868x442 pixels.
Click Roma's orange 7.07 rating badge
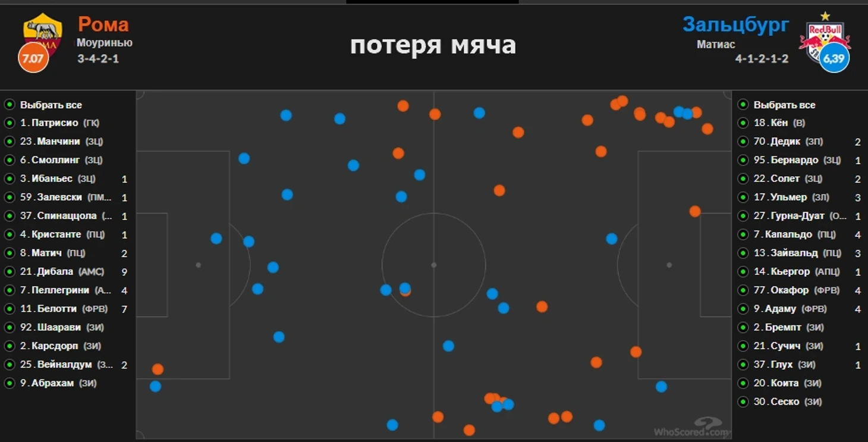coord(33,58)
